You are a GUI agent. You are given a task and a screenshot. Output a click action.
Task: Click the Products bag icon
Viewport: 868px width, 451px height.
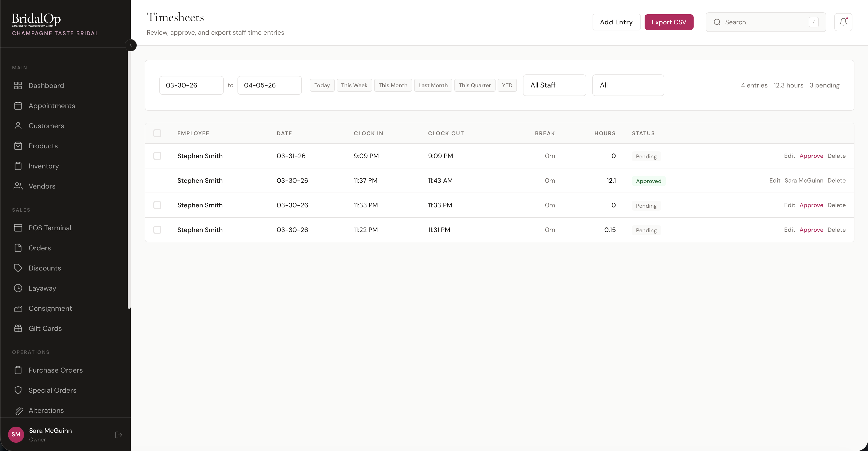[x=18, y=146]
